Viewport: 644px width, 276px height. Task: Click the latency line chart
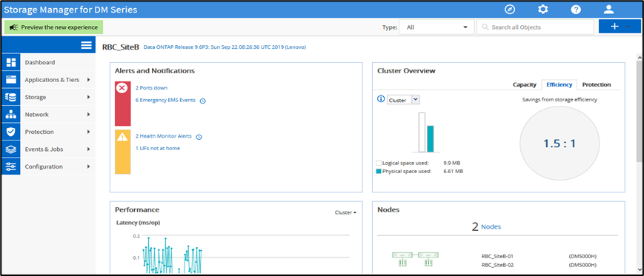click(x=173, y=255)
